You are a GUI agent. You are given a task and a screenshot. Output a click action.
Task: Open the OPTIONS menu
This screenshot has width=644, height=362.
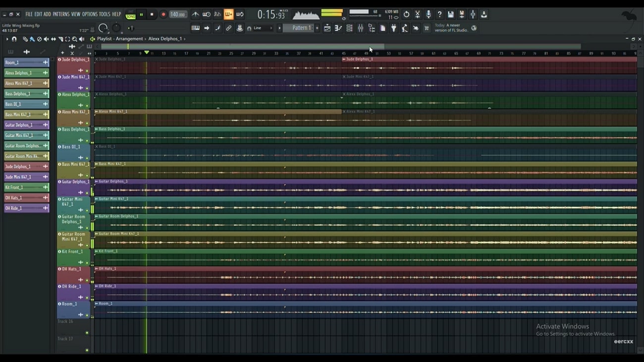[x=90, y=14]
